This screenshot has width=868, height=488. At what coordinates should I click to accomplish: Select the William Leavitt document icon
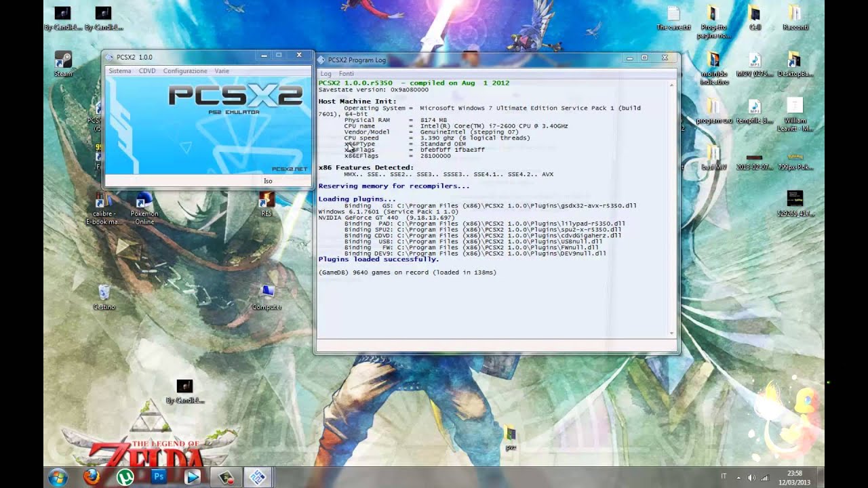[795, 115]
